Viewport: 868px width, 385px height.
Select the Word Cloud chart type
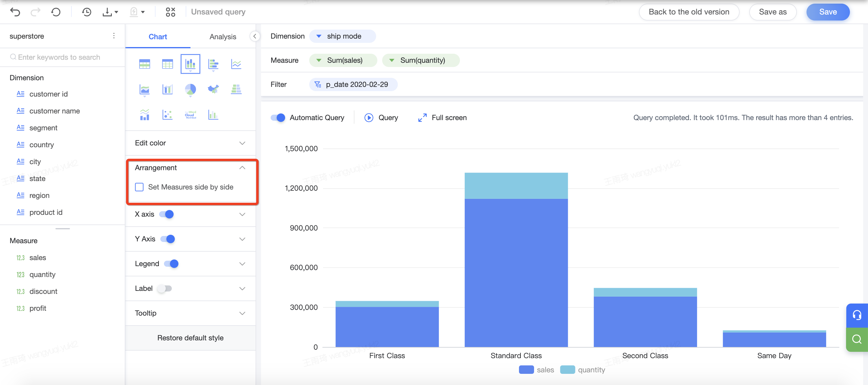click(190, 115)
